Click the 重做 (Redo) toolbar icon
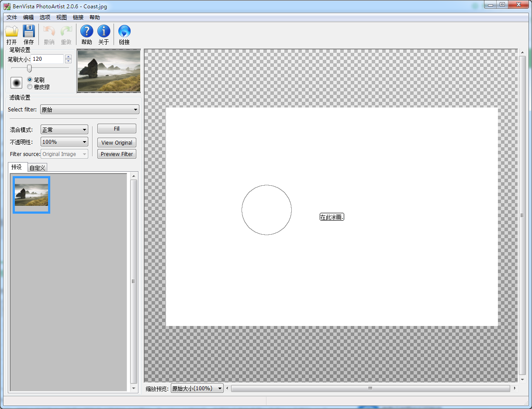Image resolution: width=532 pixels, height=409 pixels. point(66,31)
